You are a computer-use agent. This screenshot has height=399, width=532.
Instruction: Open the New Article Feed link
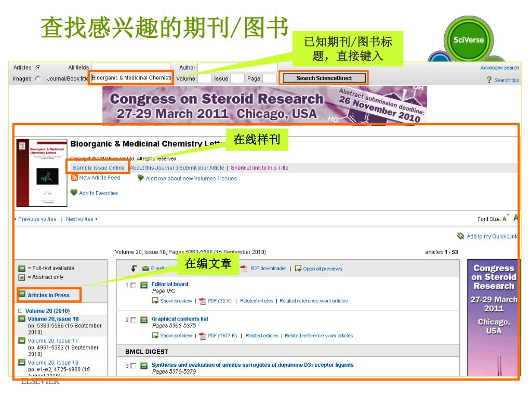[100, 178]
